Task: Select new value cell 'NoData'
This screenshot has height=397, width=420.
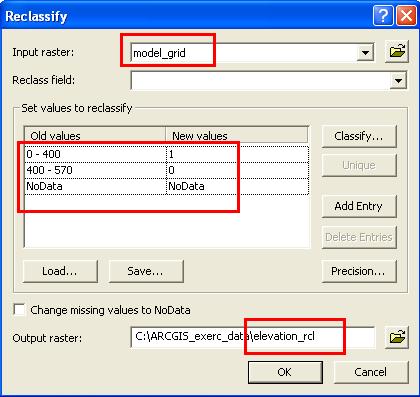Action: point(237,186)
